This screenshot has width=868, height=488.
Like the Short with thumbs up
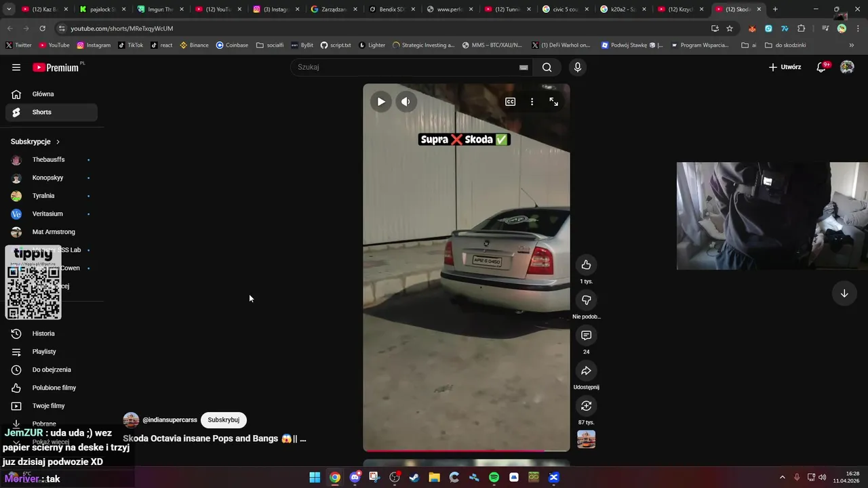[x=587, y=265]
